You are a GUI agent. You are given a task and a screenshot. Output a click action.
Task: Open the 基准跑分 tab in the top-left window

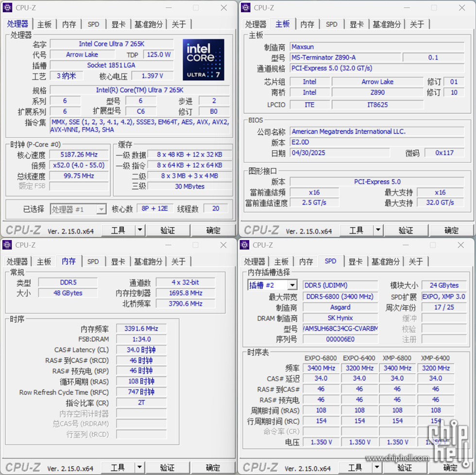point(149,24)
